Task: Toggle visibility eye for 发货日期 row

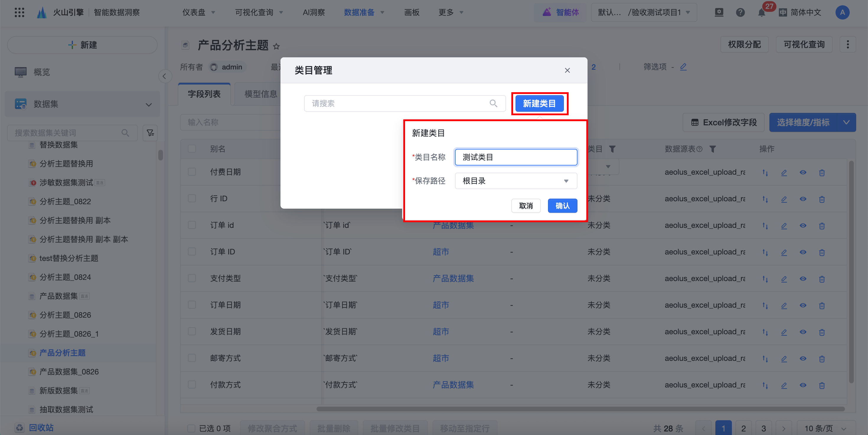Action: coord(803,332)
